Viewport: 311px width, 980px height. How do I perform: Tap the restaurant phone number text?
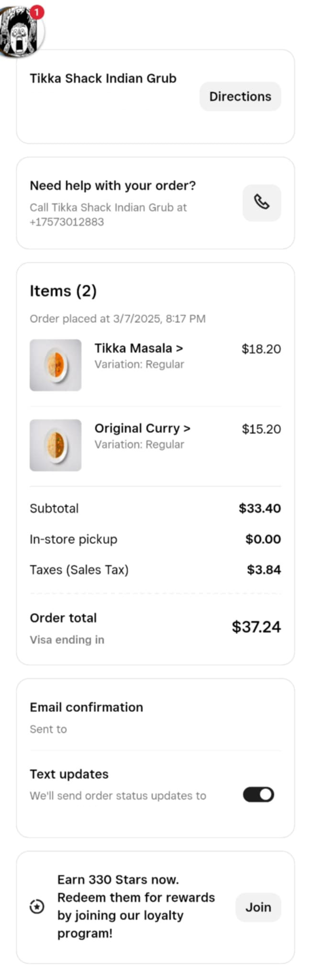67,222
